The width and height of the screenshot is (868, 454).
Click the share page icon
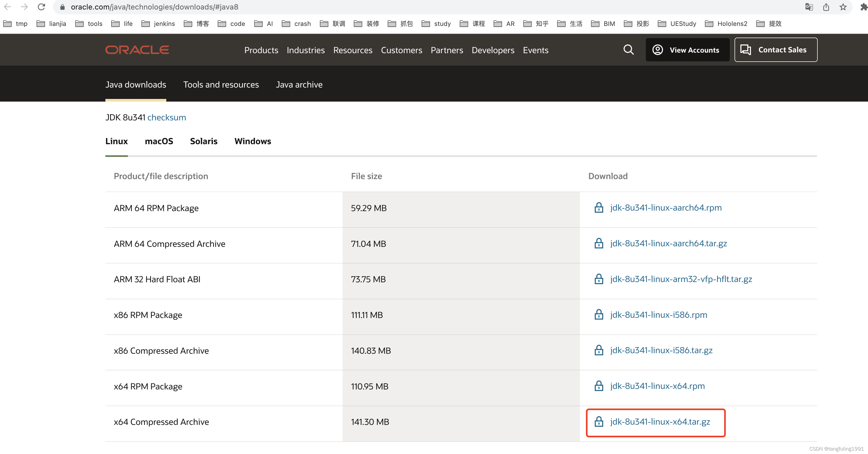coord(826,7)
